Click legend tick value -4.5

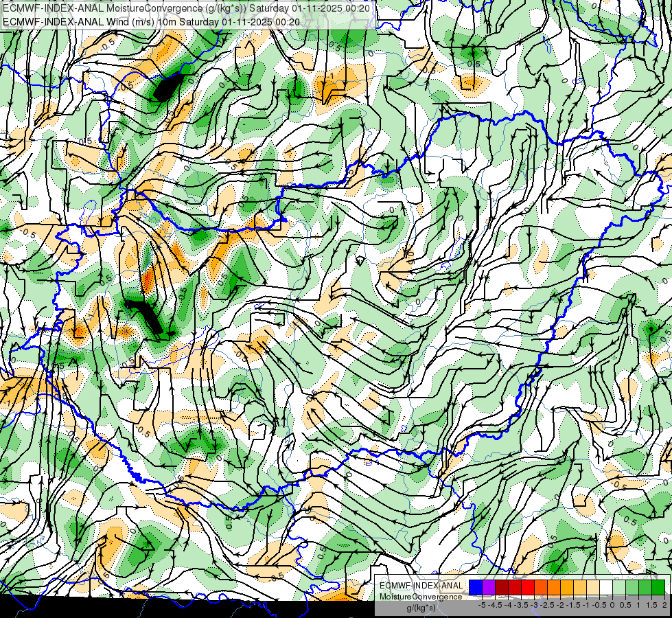pos(496,605)
